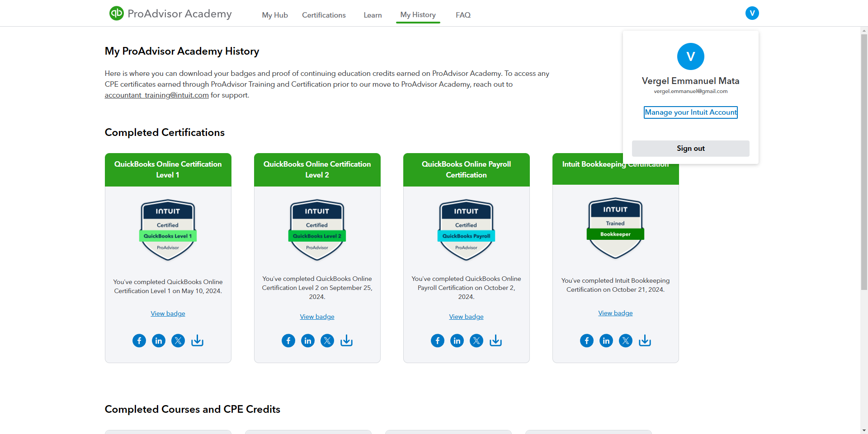This screenshot has width=868, height=434.
Task: Select the My History tab
Action: point(418,15)
